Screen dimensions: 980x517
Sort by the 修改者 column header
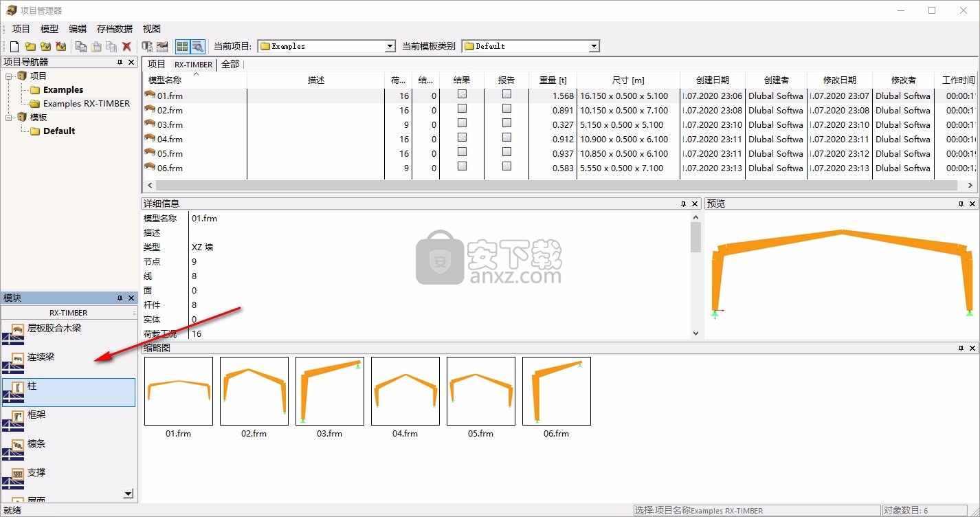(x=903, y=80)
